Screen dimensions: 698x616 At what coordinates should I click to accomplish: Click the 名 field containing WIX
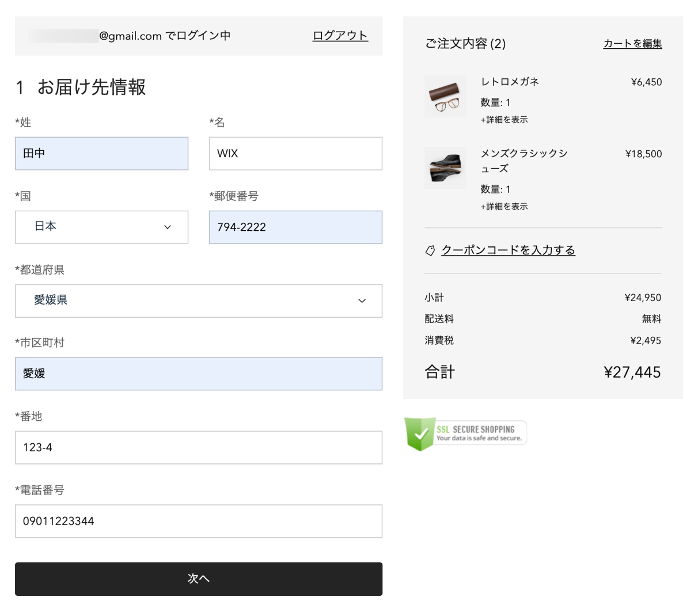(x=295, y=154)
